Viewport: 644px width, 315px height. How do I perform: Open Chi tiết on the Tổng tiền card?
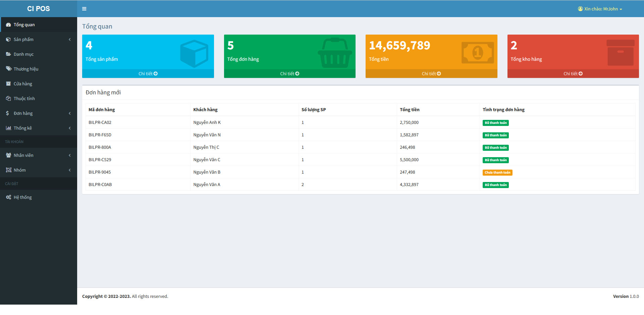tap(431, 73)
